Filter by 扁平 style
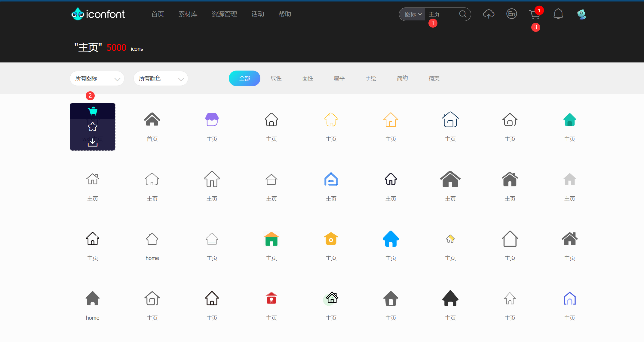The image size is (644, 342). pos(339,78)
